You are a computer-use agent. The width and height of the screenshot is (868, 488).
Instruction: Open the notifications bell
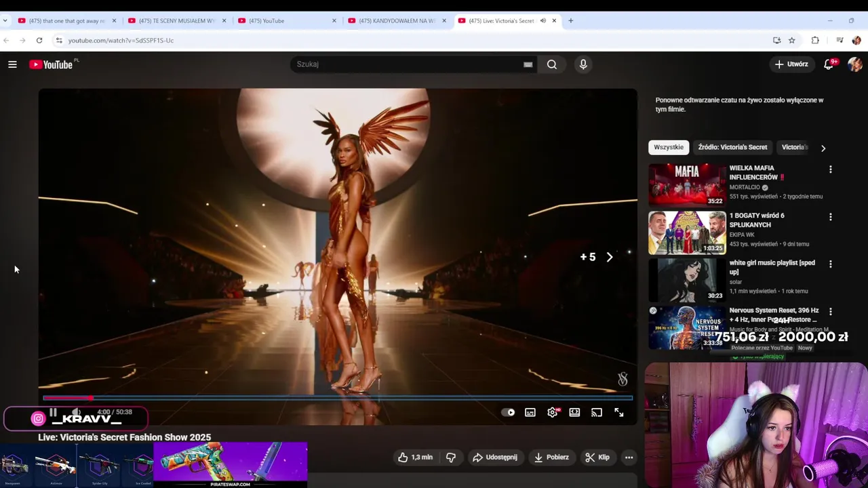[x=828, y=64]
